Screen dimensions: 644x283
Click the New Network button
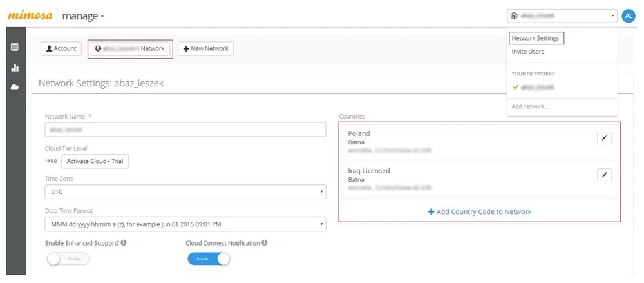pos(205,48)
